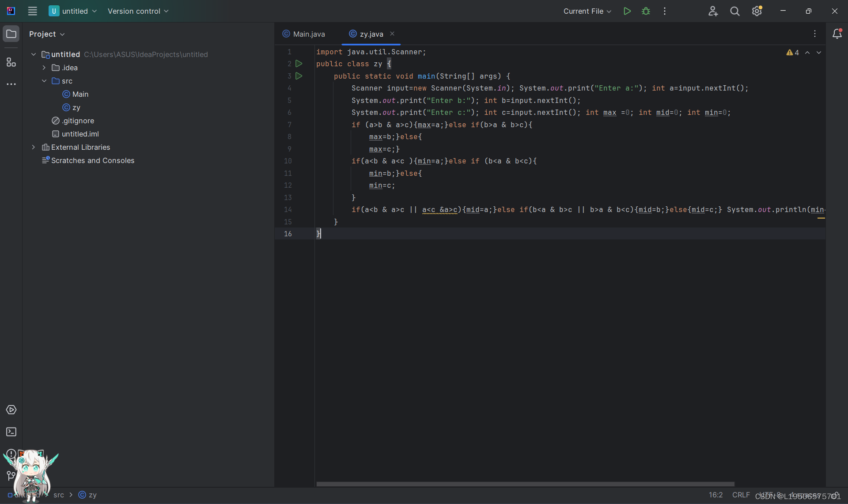Start the Debug session
This screenshot has width=848, height=504.
pyautogui.click(x=645, y=11)
